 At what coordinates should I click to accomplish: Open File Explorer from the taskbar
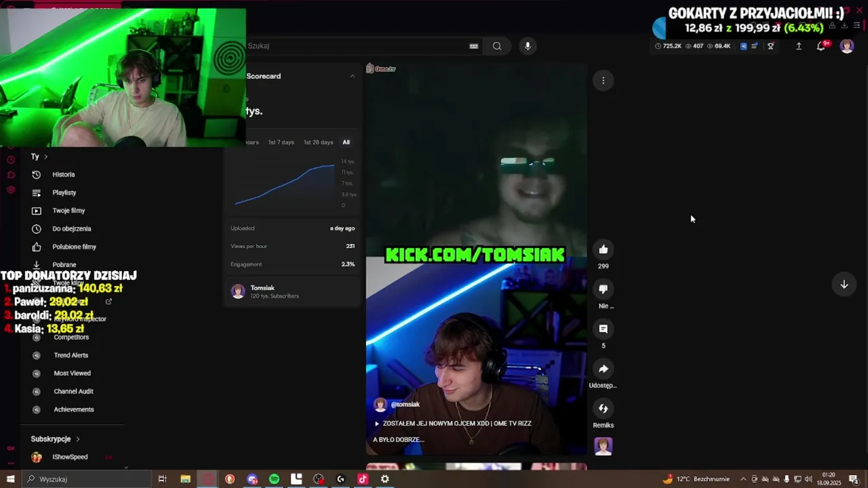click(x=185, y=479)
